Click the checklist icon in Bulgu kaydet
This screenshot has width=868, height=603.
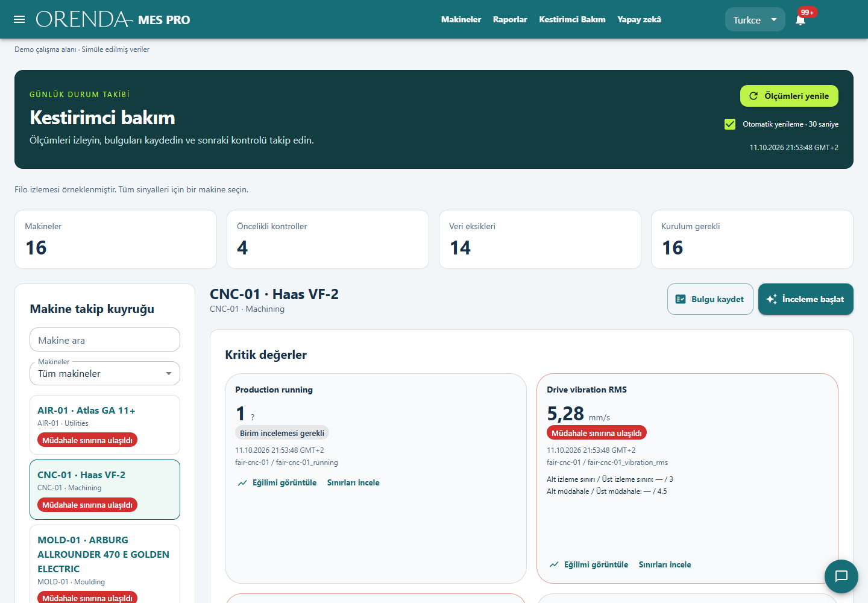pyautogui.click(x=681, y=299)
